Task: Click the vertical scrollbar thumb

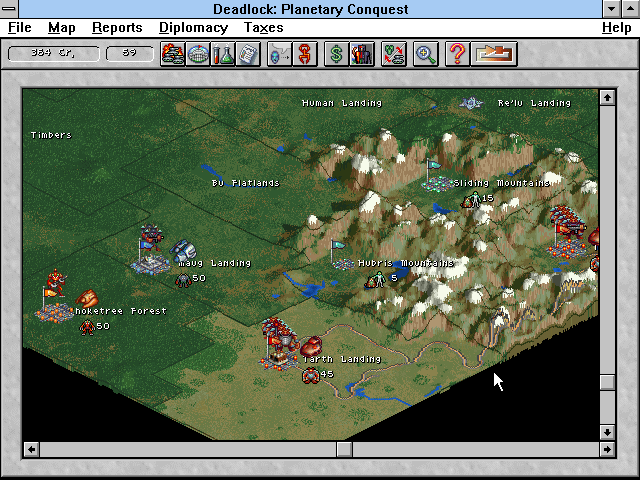Action: (x=607, y=382)
